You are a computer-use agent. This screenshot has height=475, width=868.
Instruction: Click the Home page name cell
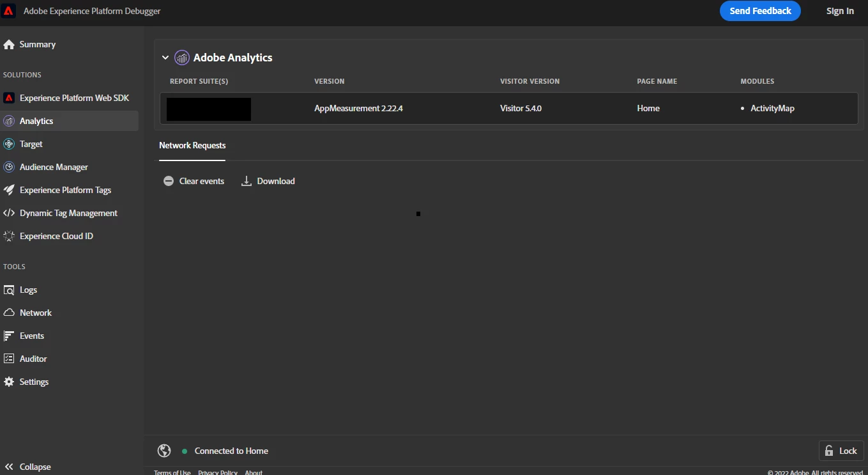(x=648, y=108)
